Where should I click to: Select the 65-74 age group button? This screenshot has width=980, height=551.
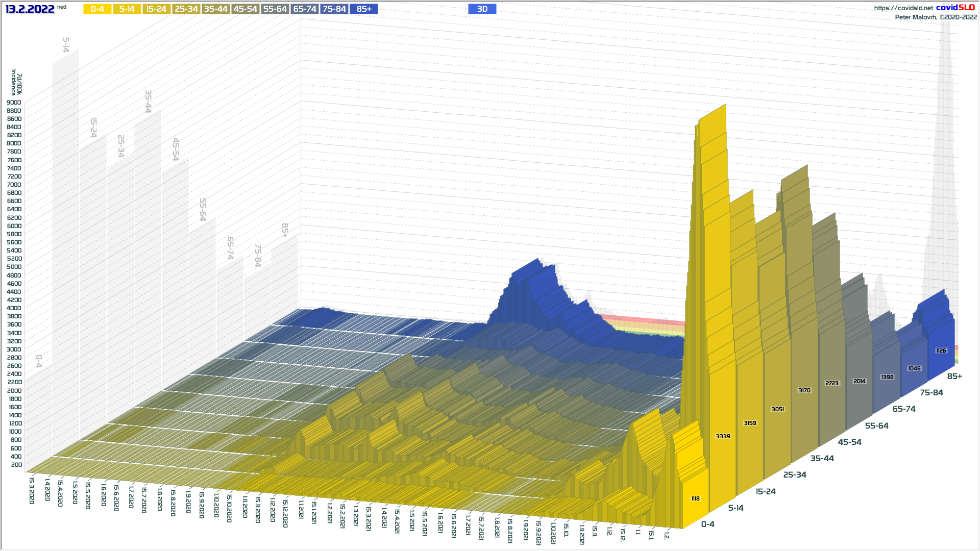(305, 9)
